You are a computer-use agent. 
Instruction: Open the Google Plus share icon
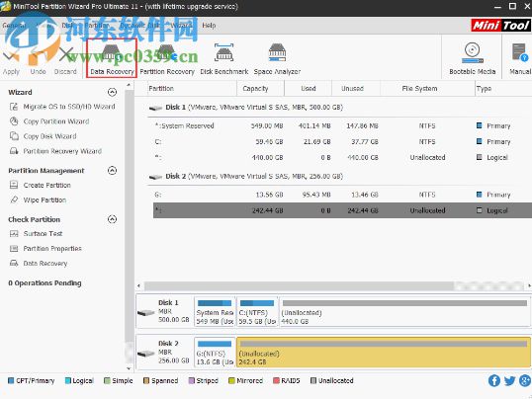pos(525,380)
